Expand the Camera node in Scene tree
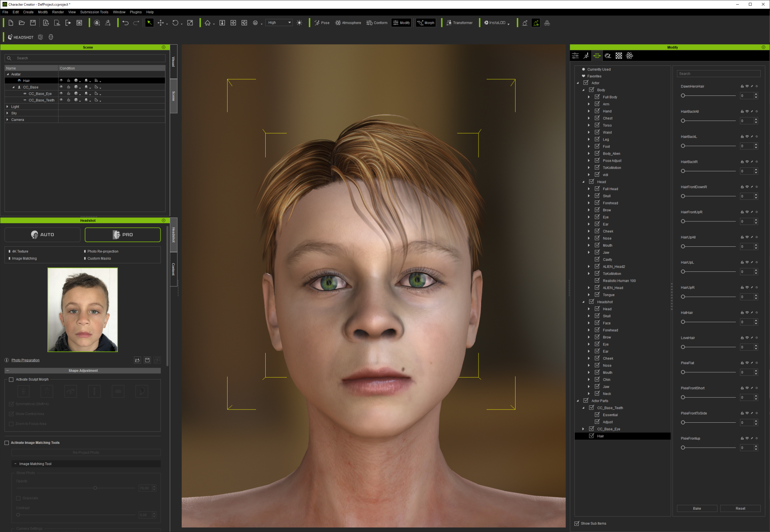 (7, 120)
